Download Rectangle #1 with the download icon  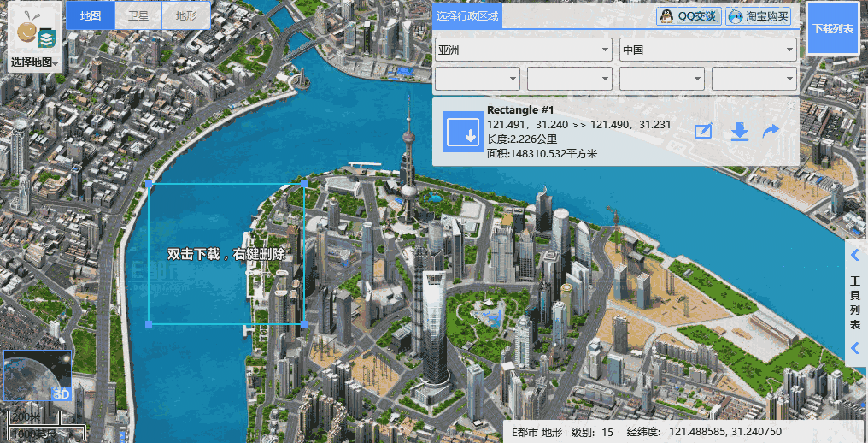pyautogui.click(x=740, y=132)
